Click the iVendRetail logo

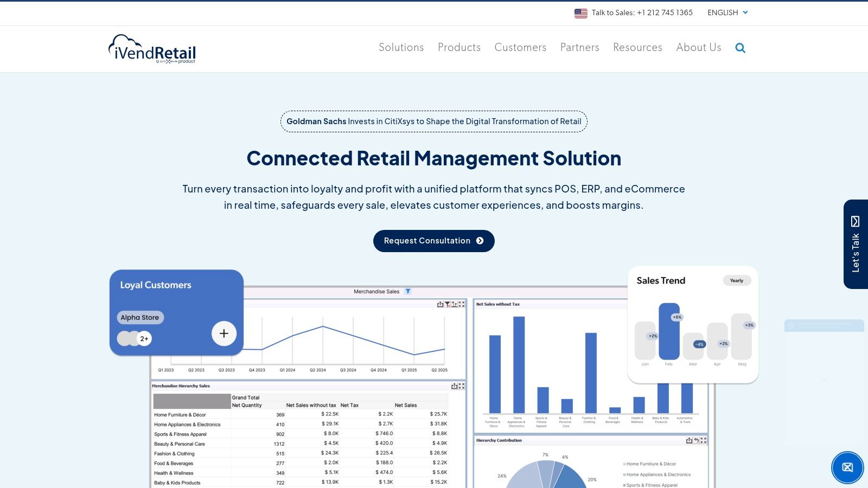(x=152, y=49)
